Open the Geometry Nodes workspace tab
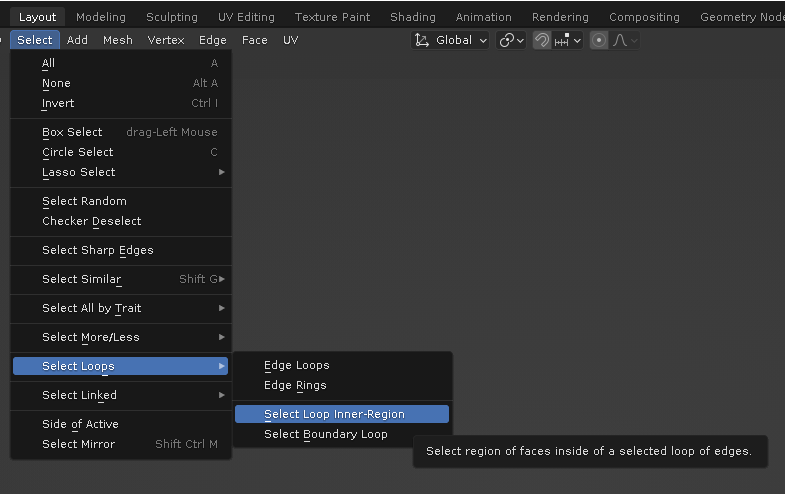This screenshot has width=785, height=494. pyautogui.click(x=741, y=17)
